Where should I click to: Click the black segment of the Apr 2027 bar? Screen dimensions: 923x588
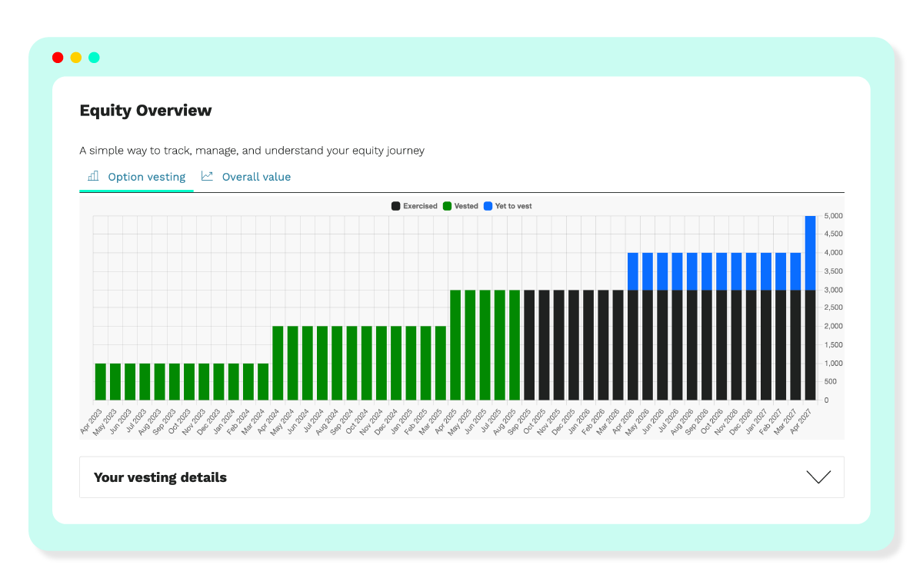pyautogui.click(x=810, y=344)
